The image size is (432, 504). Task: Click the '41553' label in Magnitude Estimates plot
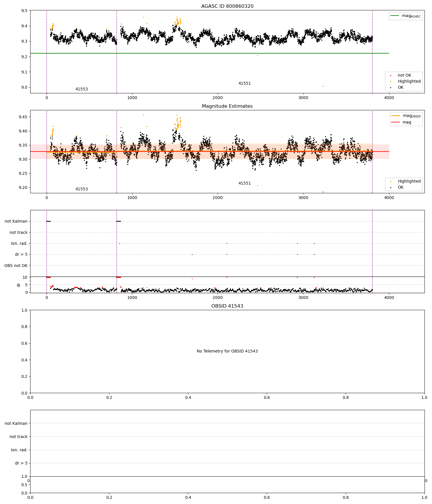coord(82,189)
